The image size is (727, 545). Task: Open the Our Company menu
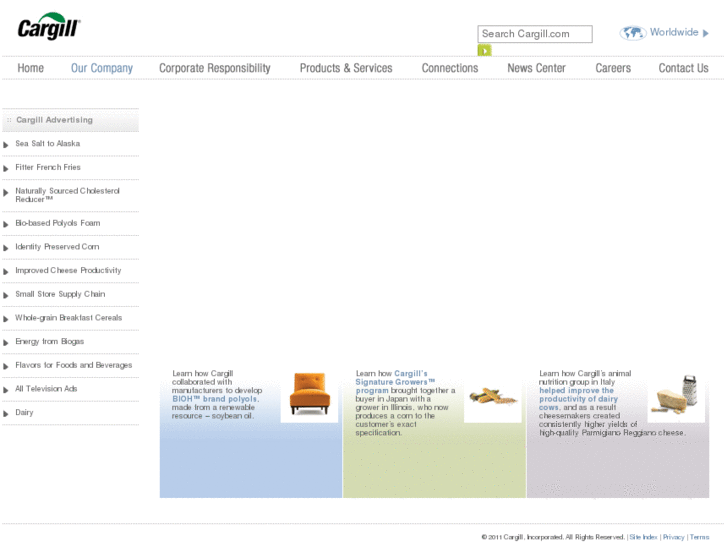pyautogui.click(x=102, y=68)
